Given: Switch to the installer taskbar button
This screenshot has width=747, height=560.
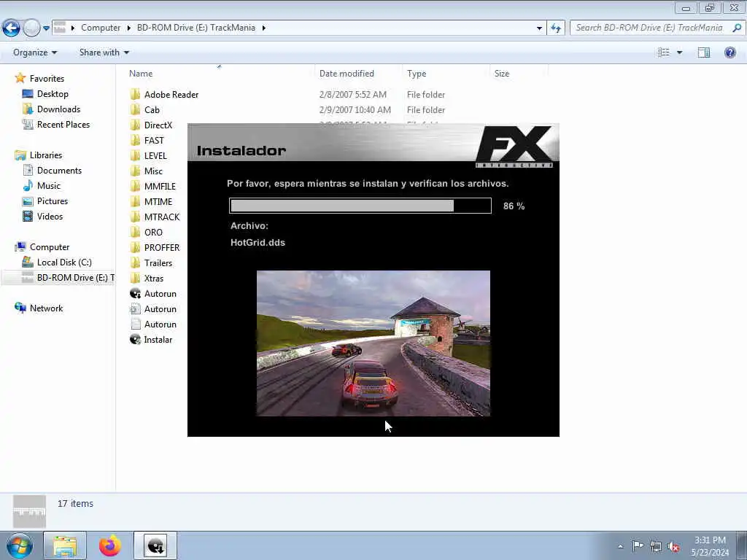Looking at the screenshot, I should tap(155, 545).
